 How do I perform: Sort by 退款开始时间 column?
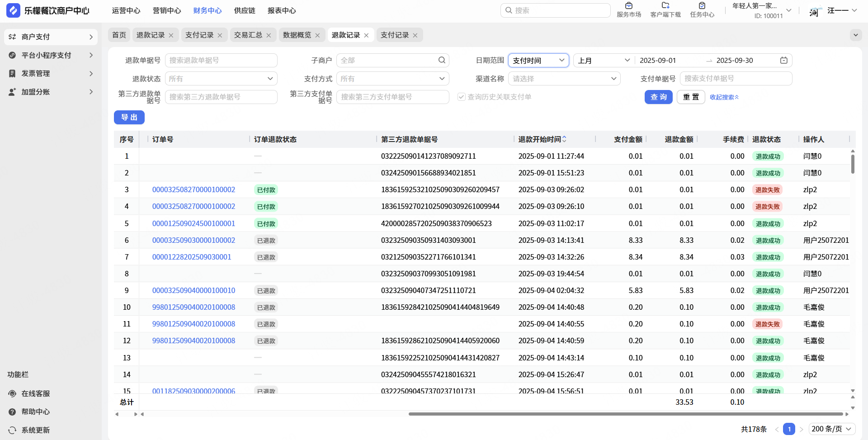coord(564,139)
